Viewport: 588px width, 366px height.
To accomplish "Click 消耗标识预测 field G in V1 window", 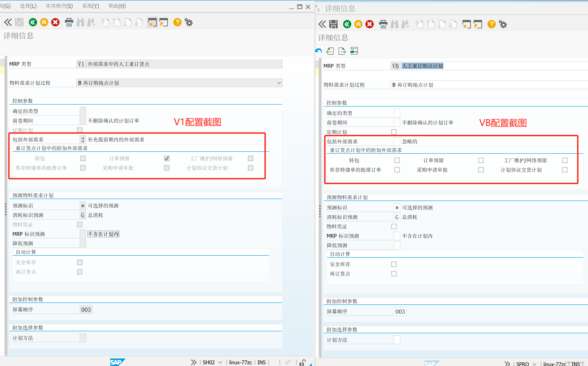I will click(x=83, y=215).
